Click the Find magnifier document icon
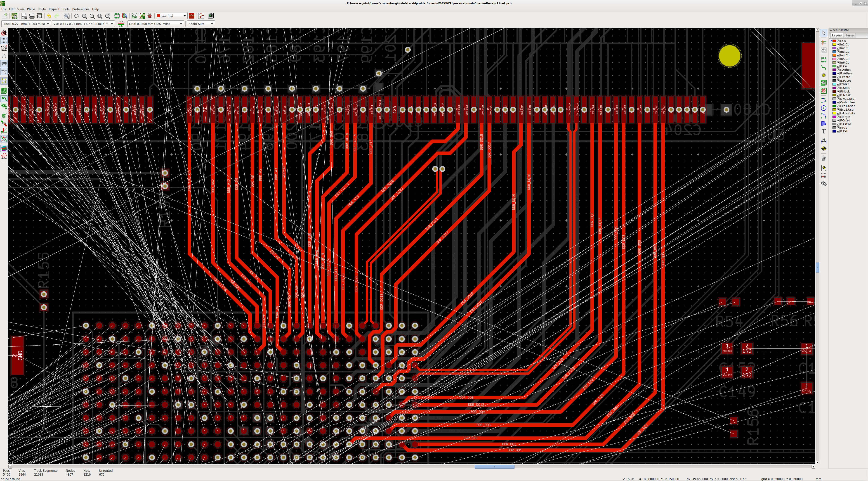The height and width of the screenshot is (481, 868). point(67,16)
